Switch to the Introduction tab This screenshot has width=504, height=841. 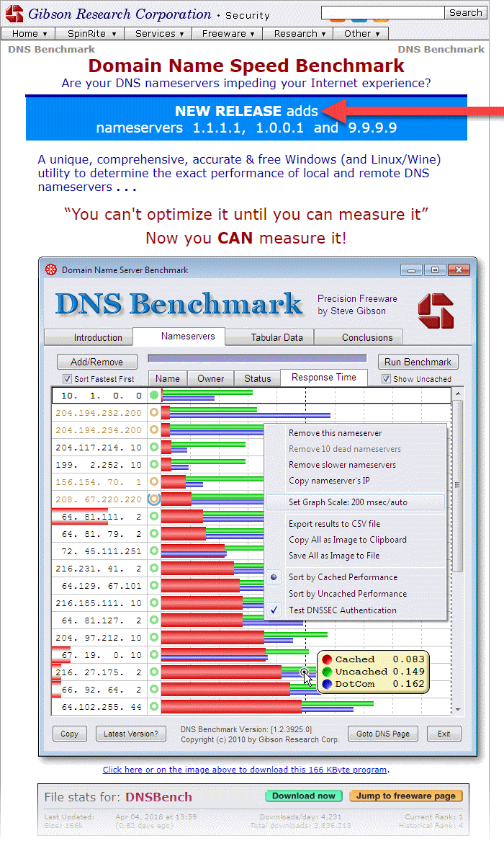(89, 337)
